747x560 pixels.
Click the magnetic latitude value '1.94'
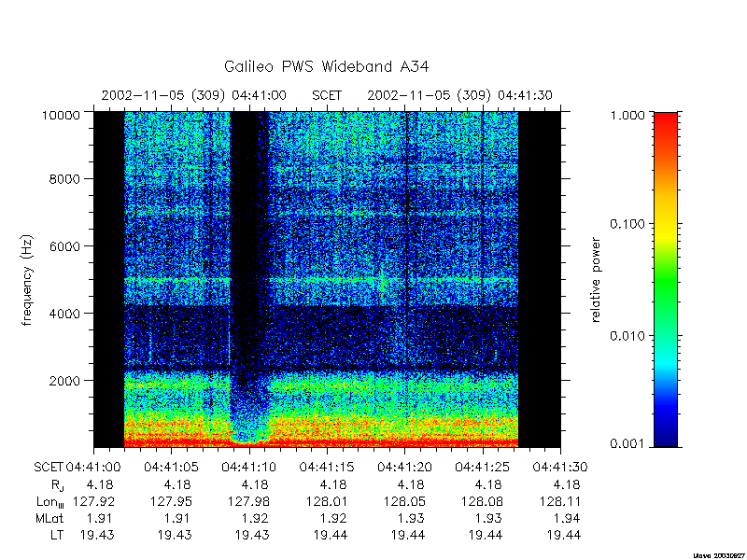click(x=567, y=518)
